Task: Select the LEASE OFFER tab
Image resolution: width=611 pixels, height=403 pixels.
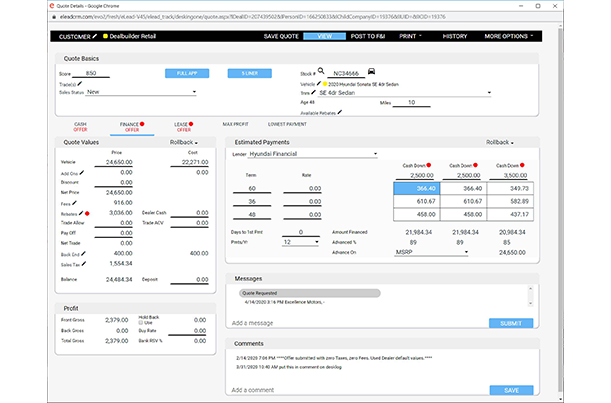Action: pyautogui.click(x=184, y=127)
